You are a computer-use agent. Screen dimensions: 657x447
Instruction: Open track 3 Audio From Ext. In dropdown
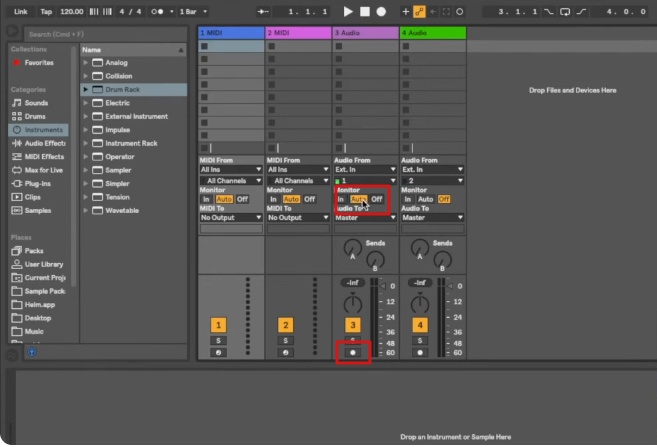365,170
